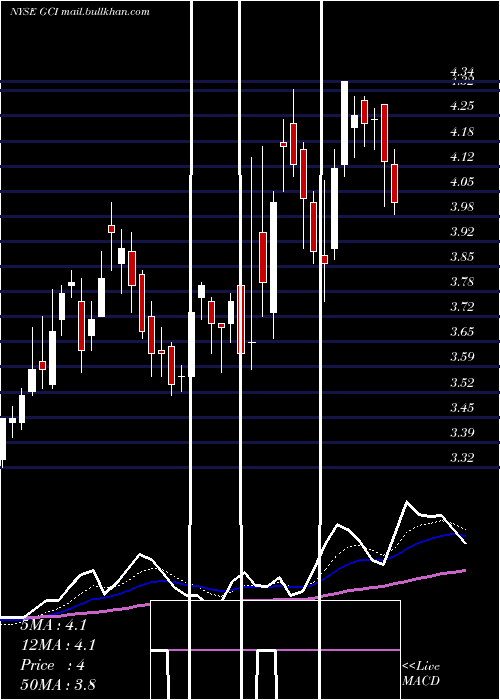Click the <<Live label

coord(421,667)
